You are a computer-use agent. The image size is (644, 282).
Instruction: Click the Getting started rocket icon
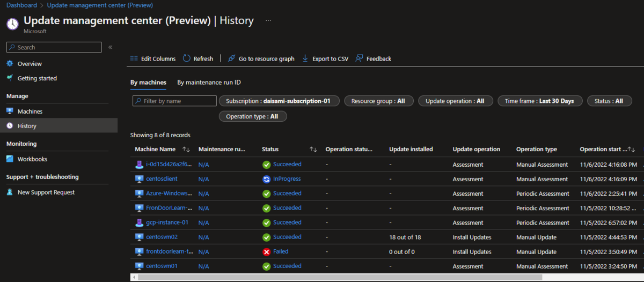click(x=10, y=78)
